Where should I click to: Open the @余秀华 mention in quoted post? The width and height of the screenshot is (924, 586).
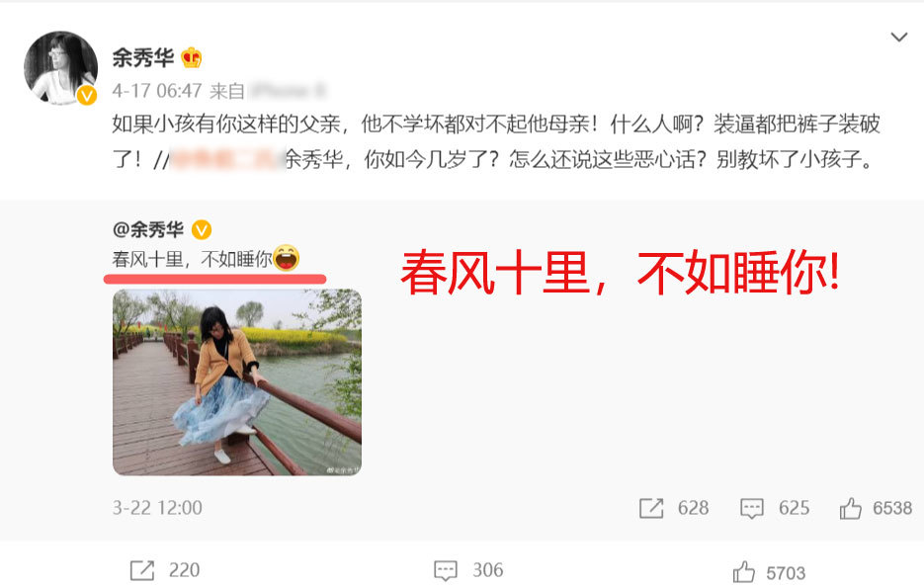click(x=148, y=229)
